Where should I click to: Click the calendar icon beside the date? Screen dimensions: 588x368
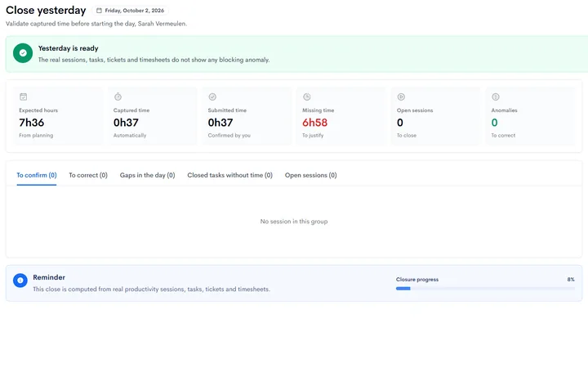coord(99,11)
